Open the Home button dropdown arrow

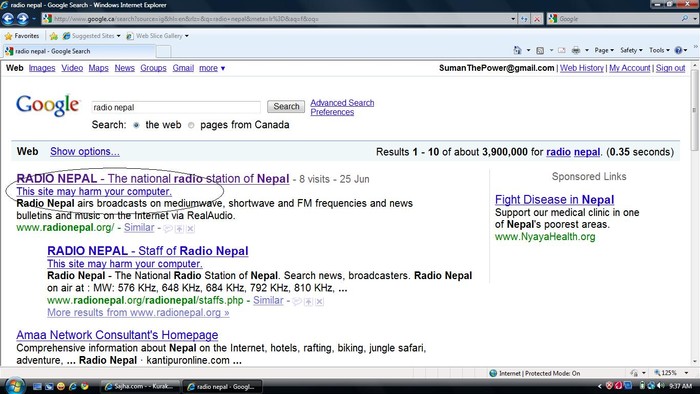[x=528, y=50]
